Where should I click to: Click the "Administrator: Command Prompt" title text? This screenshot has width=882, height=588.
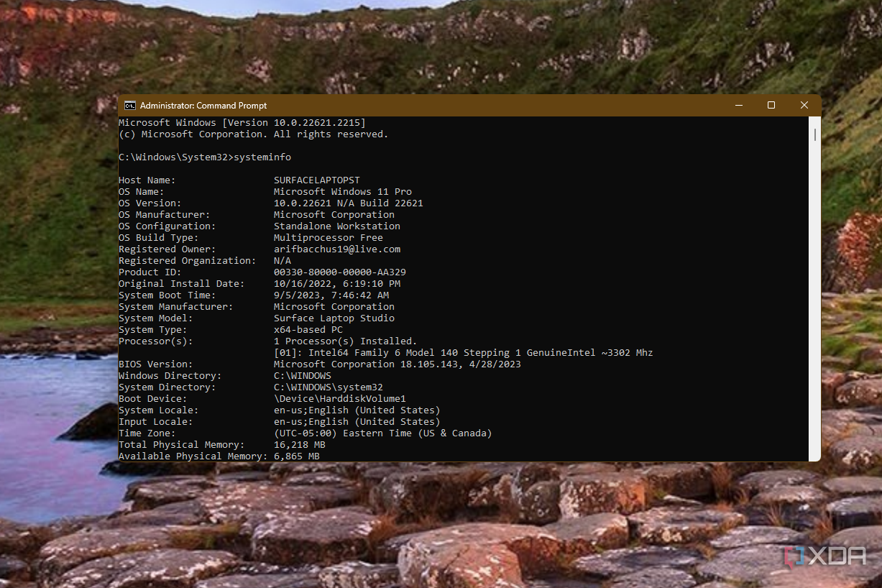coord(203,106)
